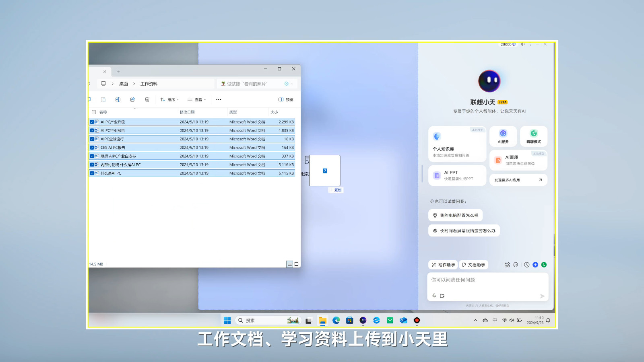Click the send arrow icon
Screen dimensions: 644x362
point(542,296)
